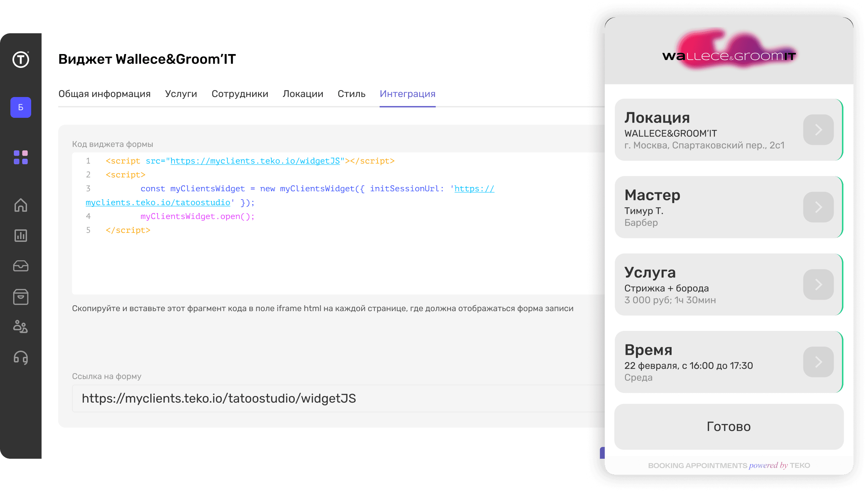Image resolution: width=868 pixels, height=492 pixels.
Task: Select the blue Б account badge
Action: pos(21,107)
